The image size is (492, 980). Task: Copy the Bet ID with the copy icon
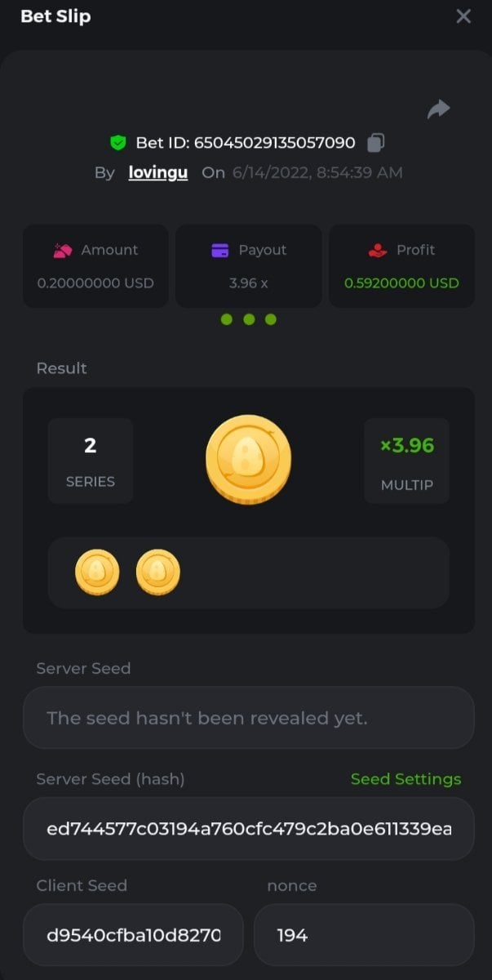(375, 143)
